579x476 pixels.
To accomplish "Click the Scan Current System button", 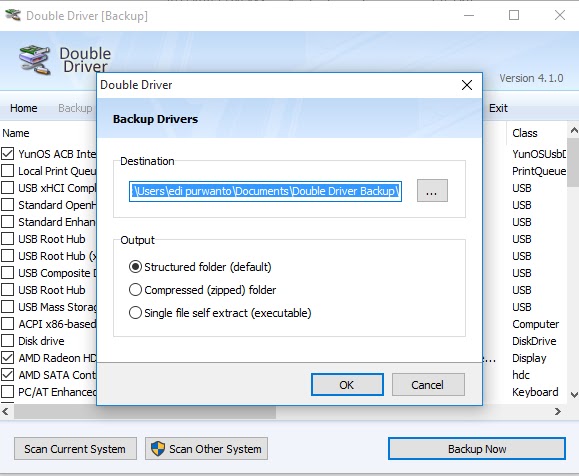I will pyautogui.click(x=75, y=449).
